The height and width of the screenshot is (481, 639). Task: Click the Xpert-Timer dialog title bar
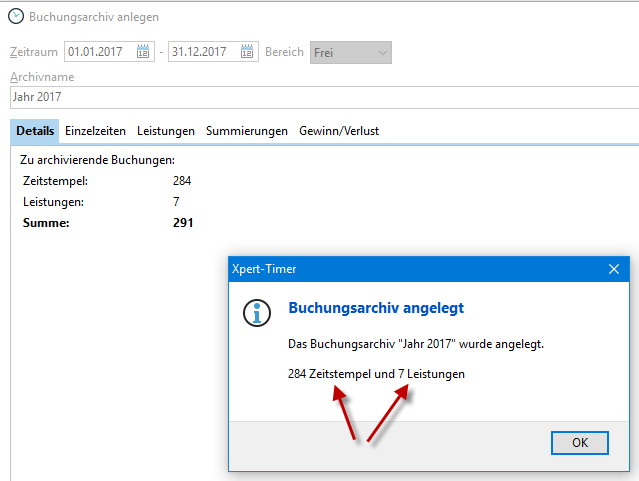click(x=400, y=269)
